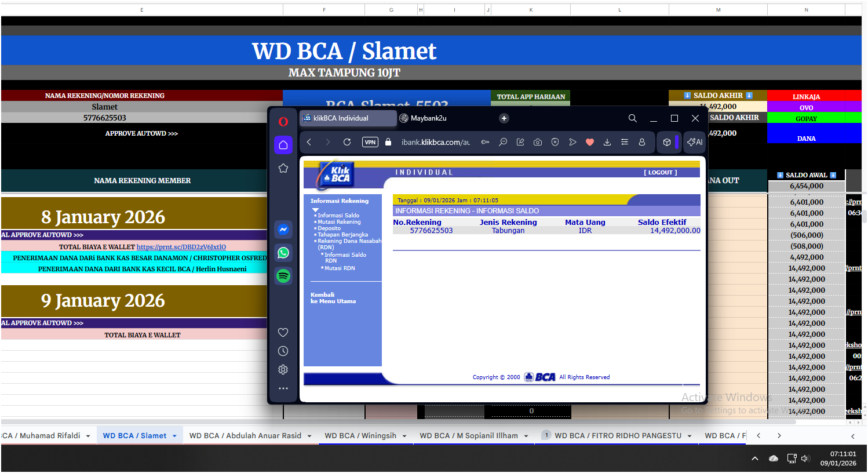Open Deposito in the klikBCA menu
Viewport: 868px width, 473px height.
click(329, 228)
